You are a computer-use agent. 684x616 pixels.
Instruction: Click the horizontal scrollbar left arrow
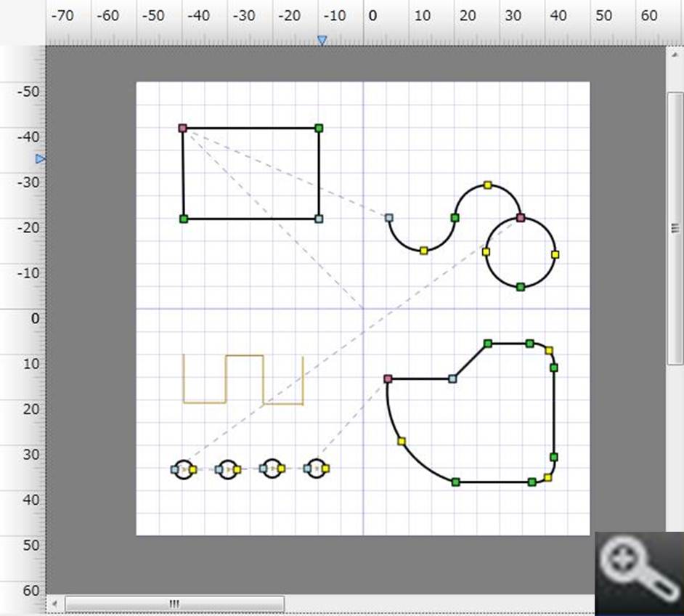[54, 604]
